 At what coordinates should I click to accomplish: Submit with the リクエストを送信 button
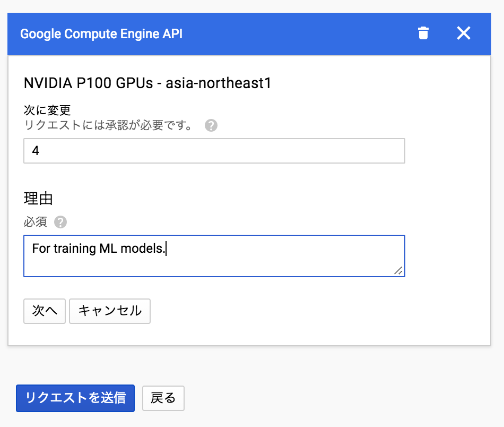point(75,398)
